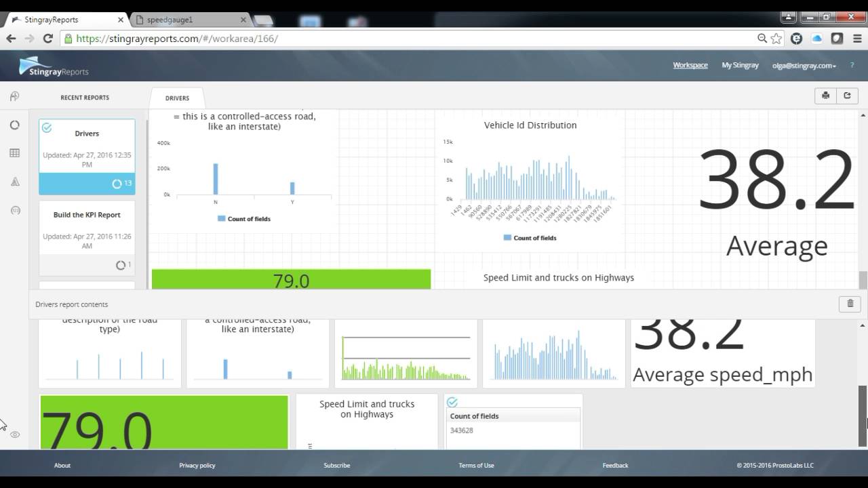
Task: Open the dashboard gauge sidebar icon
Action: tap(14, 97)
